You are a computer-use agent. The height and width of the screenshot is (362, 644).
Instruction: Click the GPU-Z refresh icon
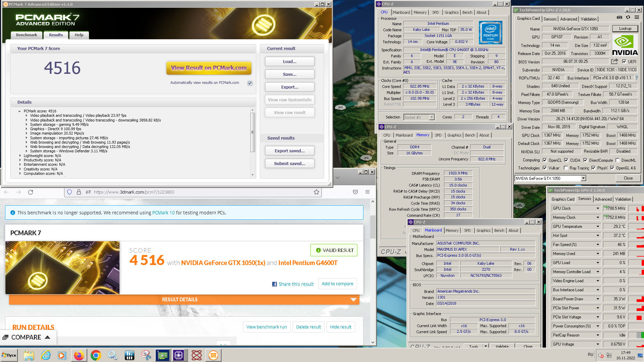(x=628, y=17)
